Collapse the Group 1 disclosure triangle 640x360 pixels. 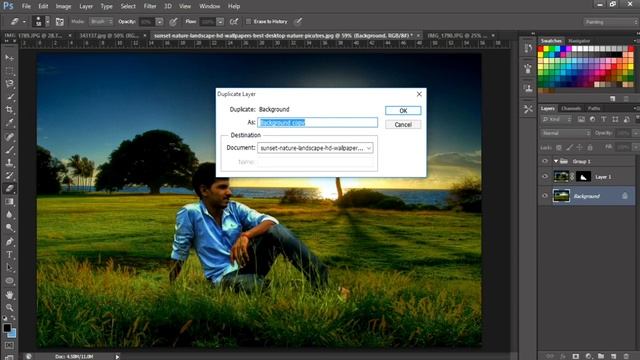pos(556,161)
